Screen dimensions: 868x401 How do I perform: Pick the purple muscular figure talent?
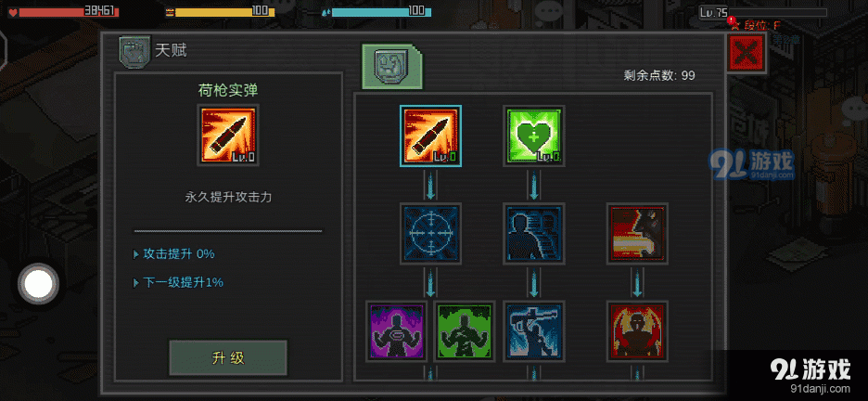[x=396, y=331]
